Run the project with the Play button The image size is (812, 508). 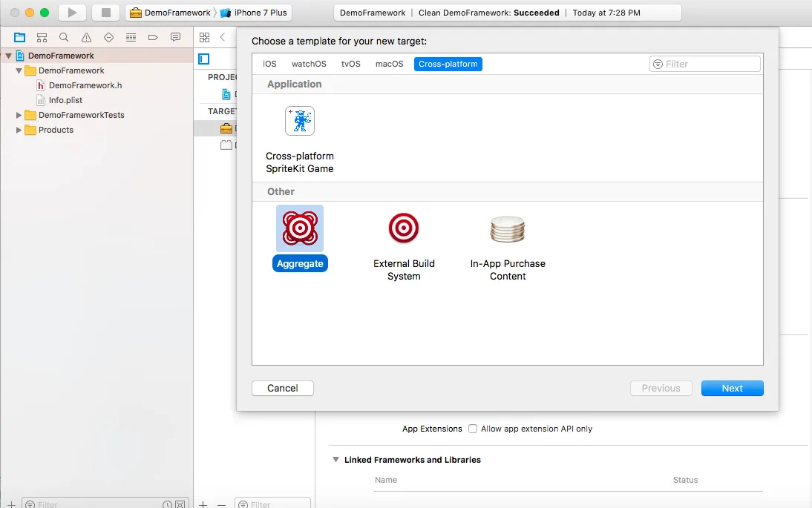[x=73, y=13]
